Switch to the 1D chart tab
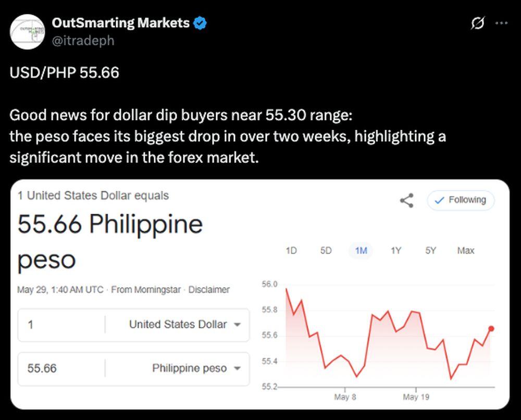Image resolution: width=521 pixels, height=420 pixels. [291, 251]
